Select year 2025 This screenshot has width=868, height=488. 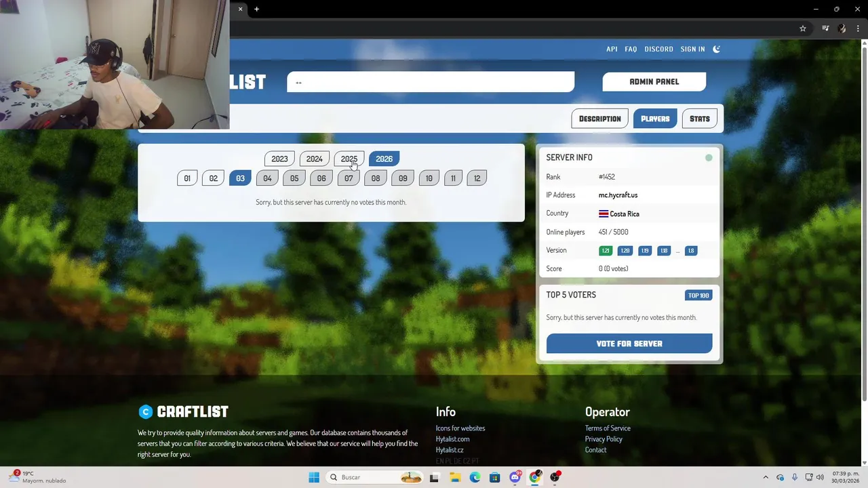(x=349, y=159)
